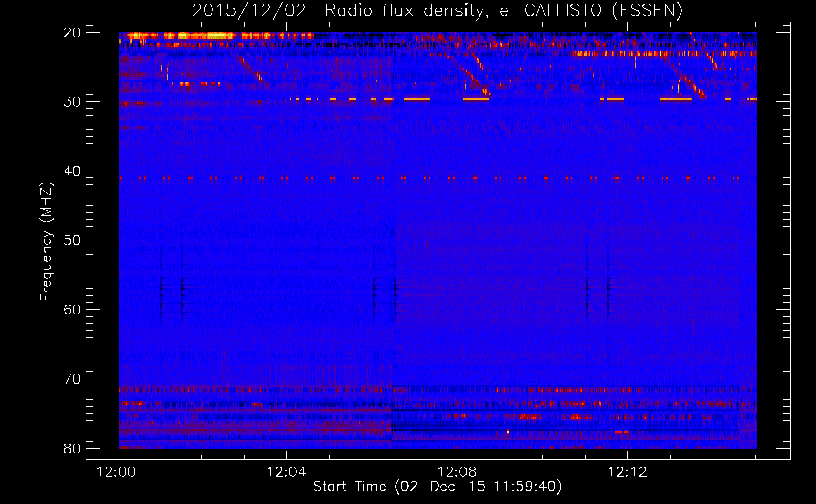Click the time axis label "12:04"
Screen dimensions: 816x504
[x=286, y=472]
